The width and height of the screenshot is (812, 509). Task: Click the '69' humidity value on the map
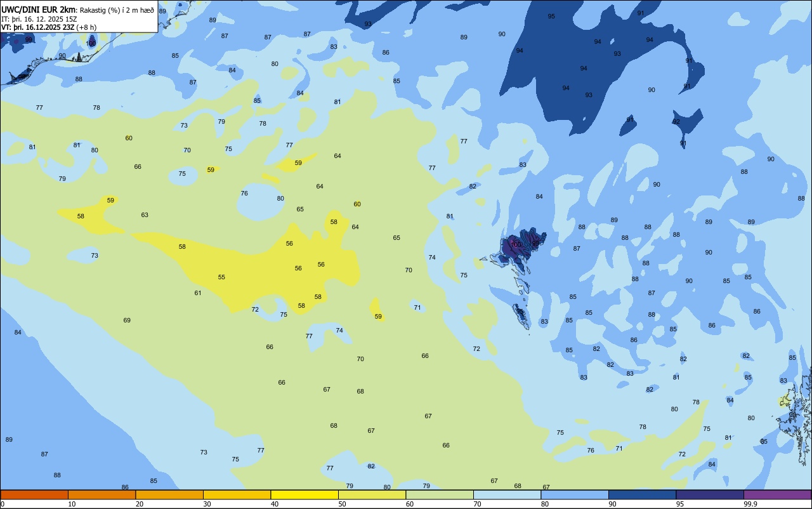[127, 321]
